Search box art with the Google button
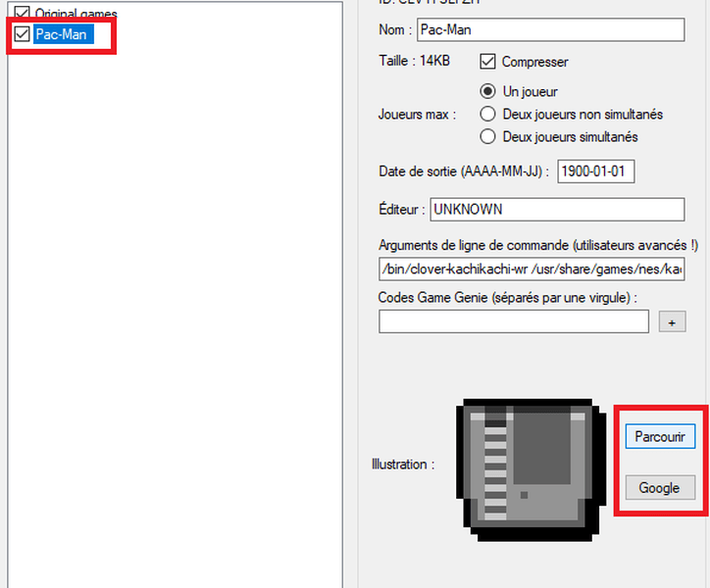710x588 pixels. click(x=659, y=487)
